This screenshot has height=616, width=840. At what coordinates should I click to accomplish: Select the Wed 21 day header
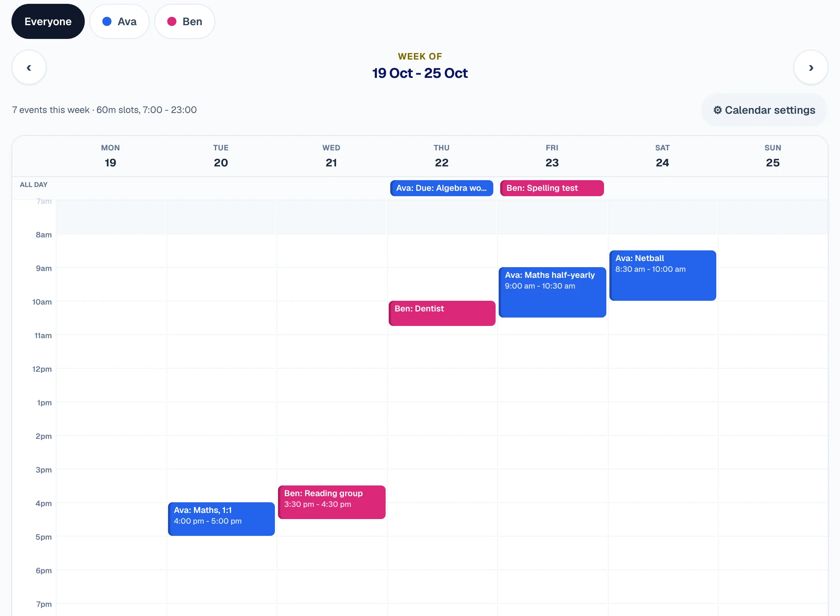331,156
